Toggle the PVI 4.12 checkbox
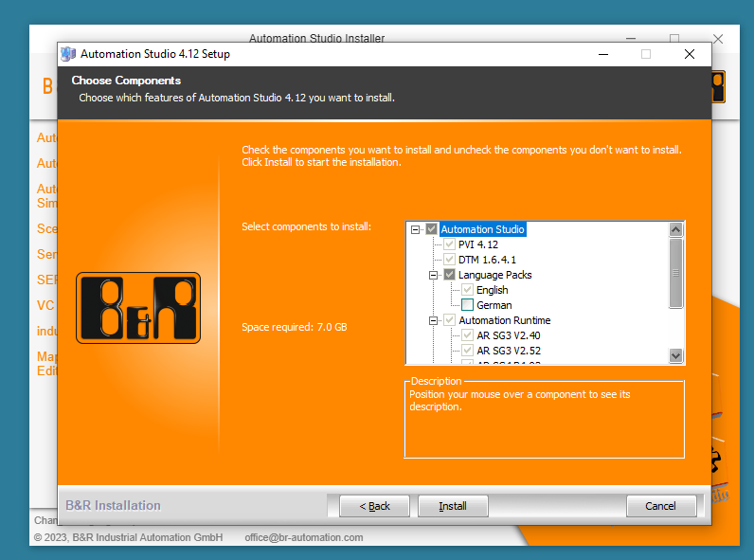The width and height of the screenshot is (754, 560). (x=450, y=244)
